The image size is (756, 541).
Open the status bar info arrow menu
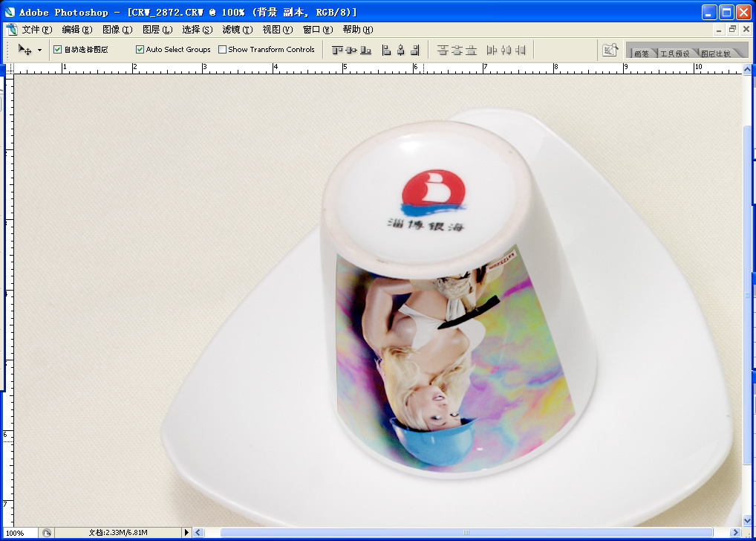click(x=186, y=533)
